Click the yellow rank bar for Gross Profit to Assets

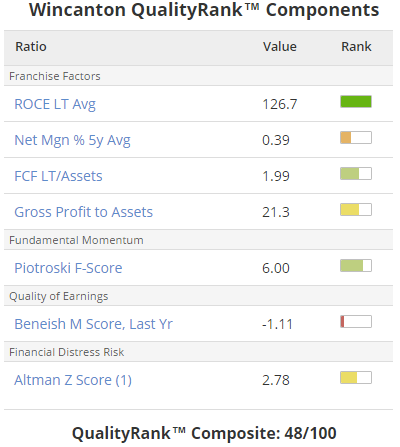pos(356,210)
